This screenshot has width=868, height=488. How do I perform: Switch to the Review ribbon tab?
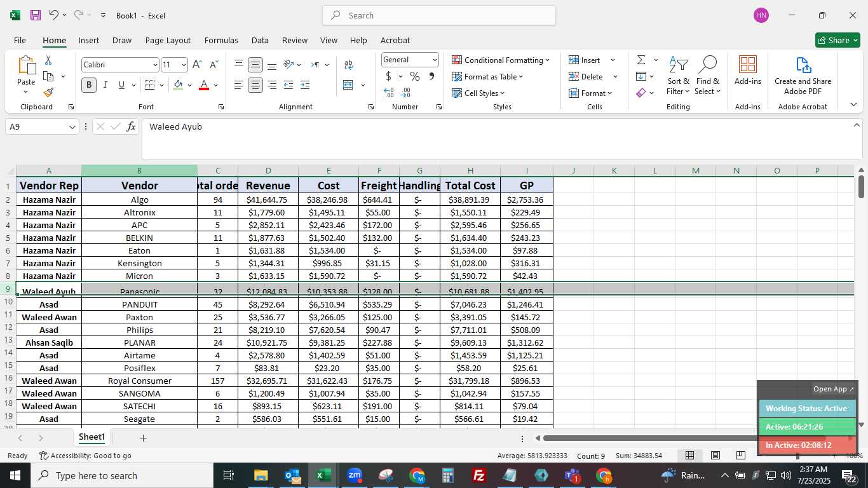click(295, 40)
